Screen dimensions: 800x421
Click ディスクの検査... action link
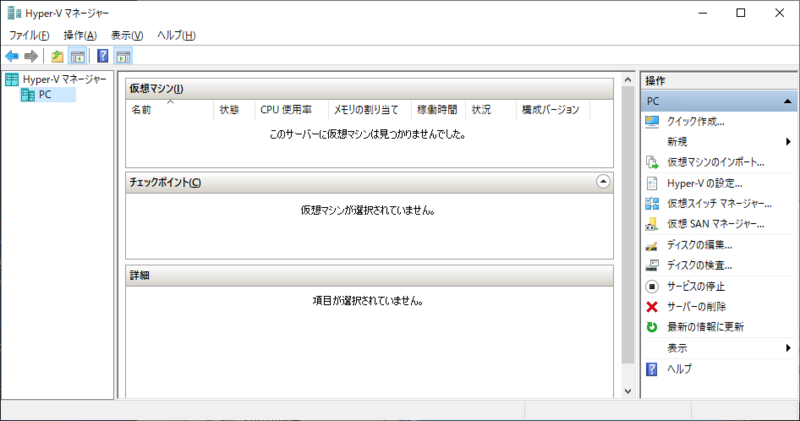coord(699,265)
